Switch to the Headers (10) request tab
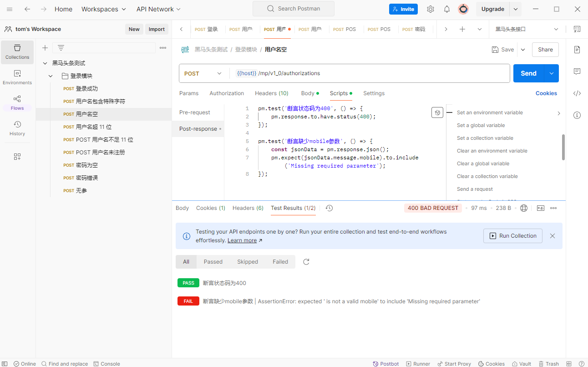Image resolution: width=588 pixels, height=367 pixels. click(x=272, y=93)
